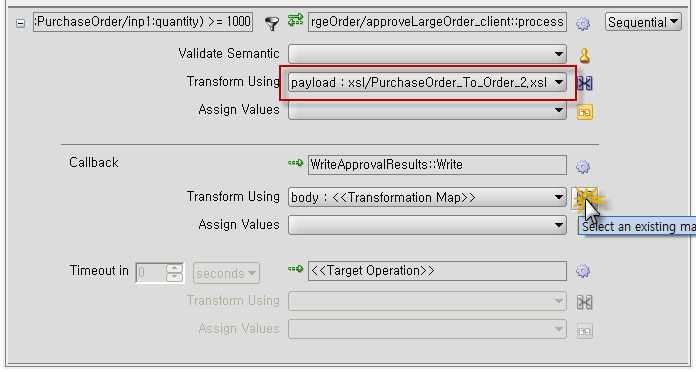Open the request Assign Values dropdown

427,111
